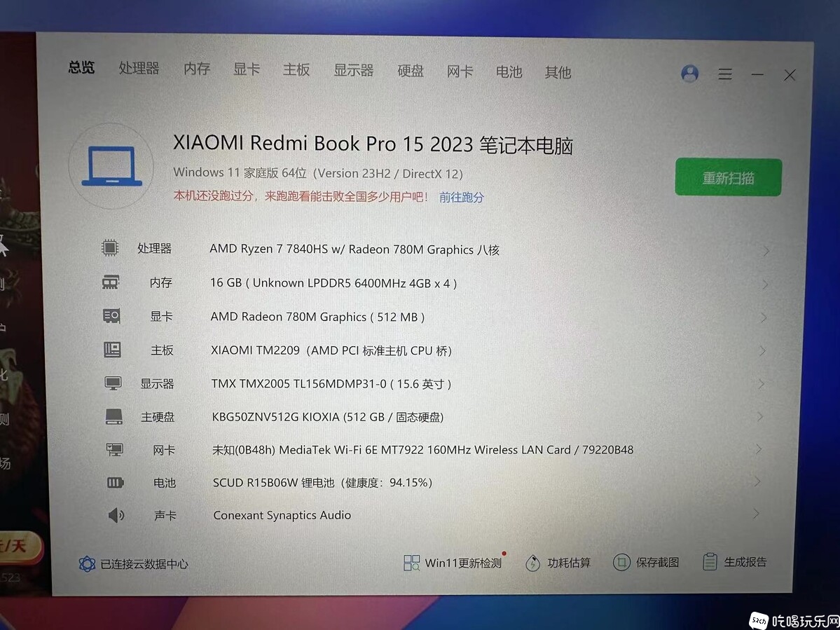
Task: Go to the 电池 tab
Action: tap(509, 71)
